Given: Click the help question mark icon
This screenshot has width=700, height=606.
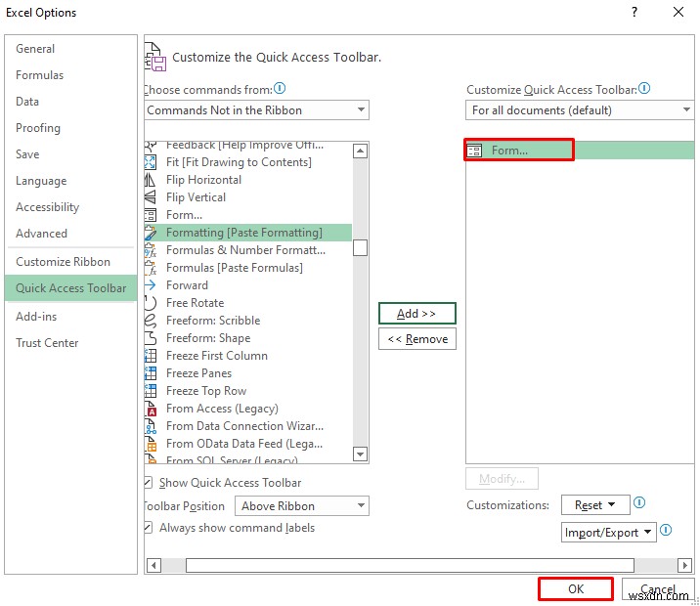Looking at the screenshot, I should 634,12.
